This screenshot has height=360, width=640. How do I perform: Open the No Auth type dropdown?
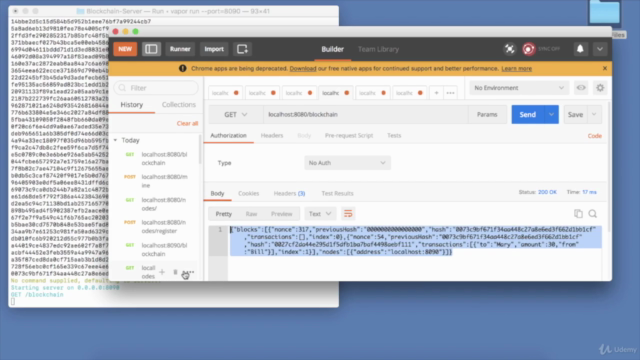[x=347, y=163]
